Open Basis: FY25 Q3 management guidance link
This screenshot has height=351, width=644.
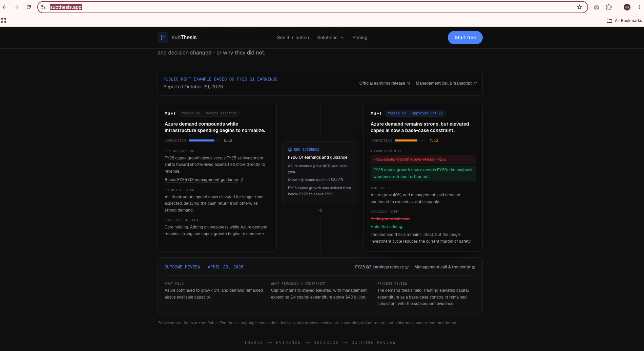pos(201,180)
